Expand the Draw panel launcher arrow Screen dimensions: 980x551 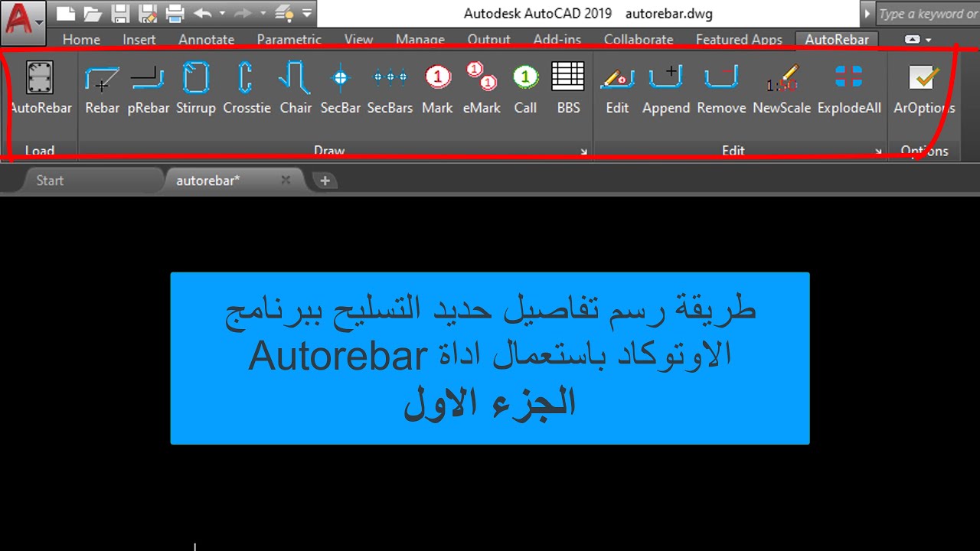click(584, 152)
